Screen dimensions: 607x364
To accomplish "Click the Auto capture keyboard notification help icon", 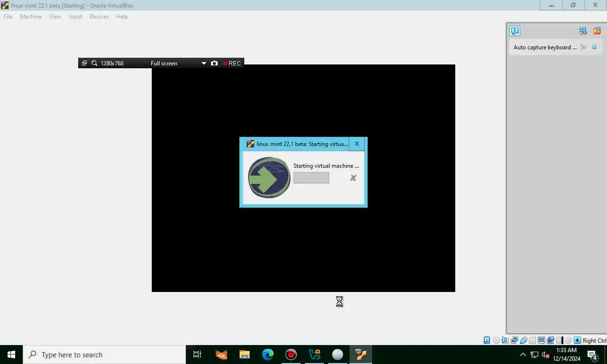I will 583,47.
